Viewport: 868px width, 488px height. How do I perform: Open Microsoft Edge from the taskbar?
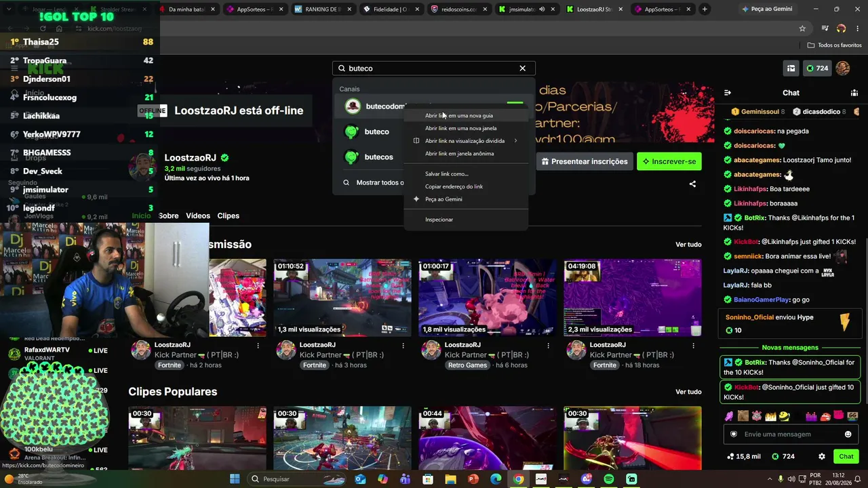coord(496,479)
